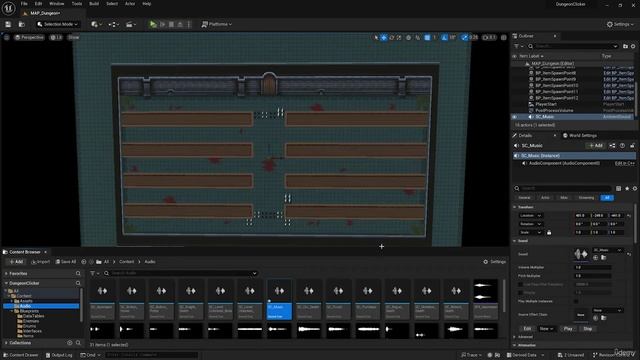Open the viewport options hamburger menu
The width and height of the screenshot is (640, 360).
point(7,37)
